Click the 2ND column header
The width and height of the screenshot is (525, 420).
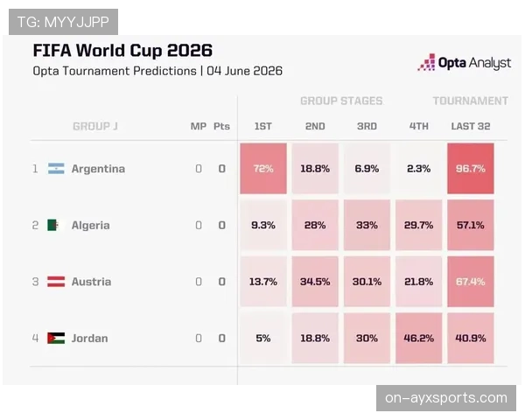pos(315,126)
